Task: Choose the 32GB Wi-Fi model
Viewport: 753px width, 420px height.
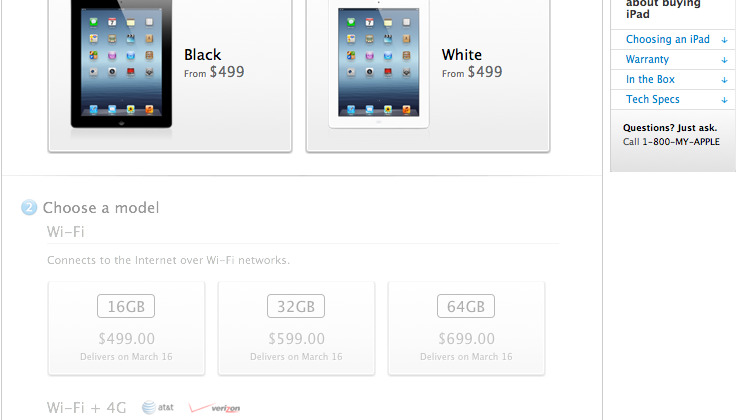Action: click(296, 328)
